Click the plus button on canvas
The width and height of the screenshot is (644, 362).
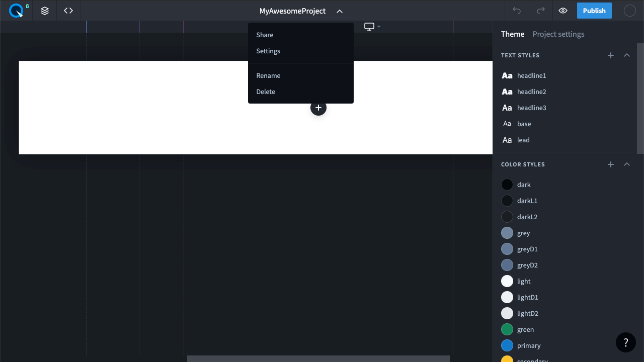318,108
